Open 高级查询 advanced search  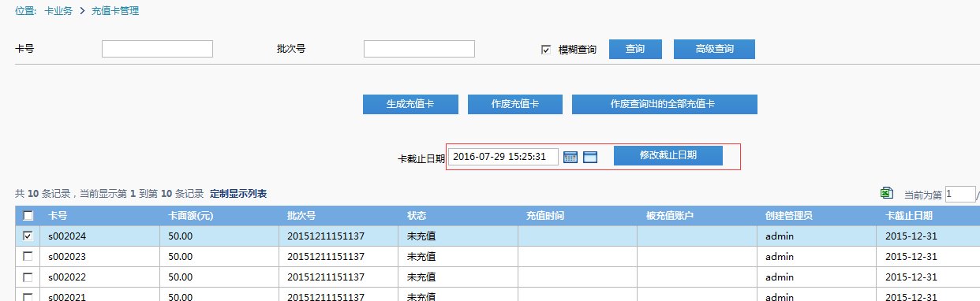[x=714, y=49]
